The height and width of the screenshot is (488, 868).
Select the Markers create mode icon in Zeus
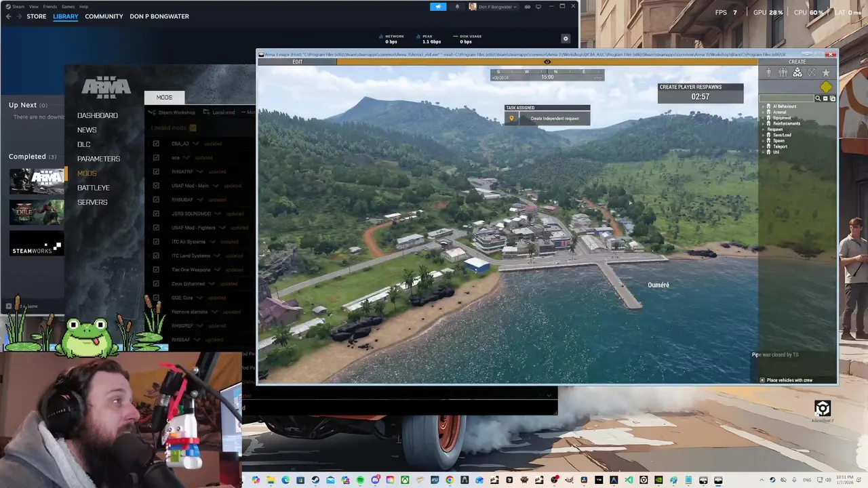pos(812,73)
